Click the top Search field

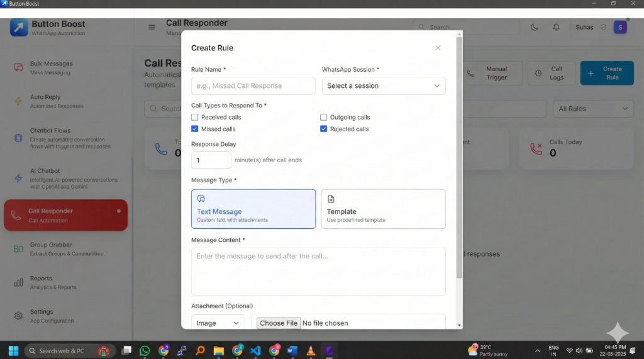pos(467,27)
